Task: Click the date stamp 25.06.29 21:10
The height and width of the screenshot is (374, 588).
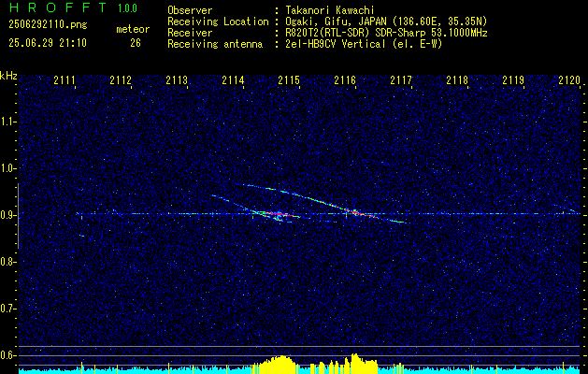Action: click(48, 43)
